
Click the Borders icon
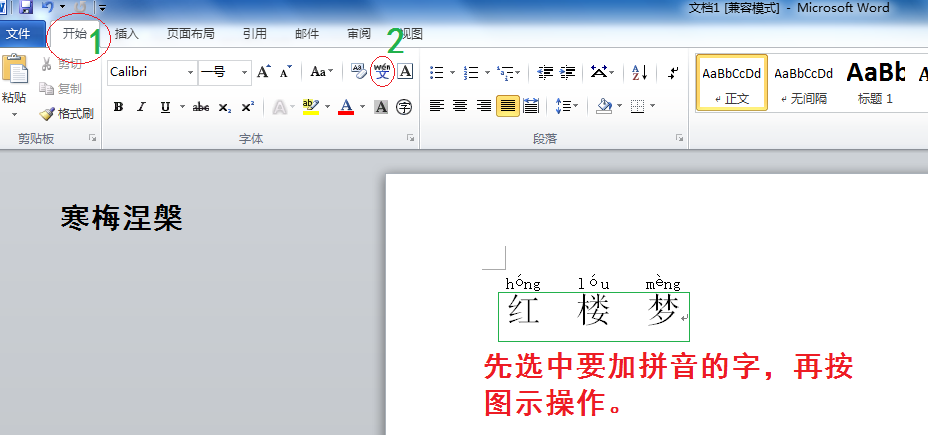pos(637,107)
